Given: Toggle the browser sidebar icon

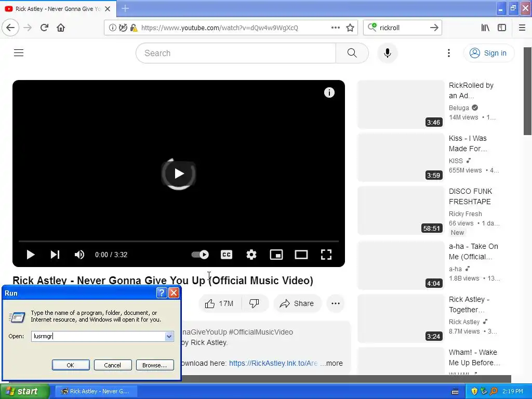Looking at the screenshot, I should [502, 28].
